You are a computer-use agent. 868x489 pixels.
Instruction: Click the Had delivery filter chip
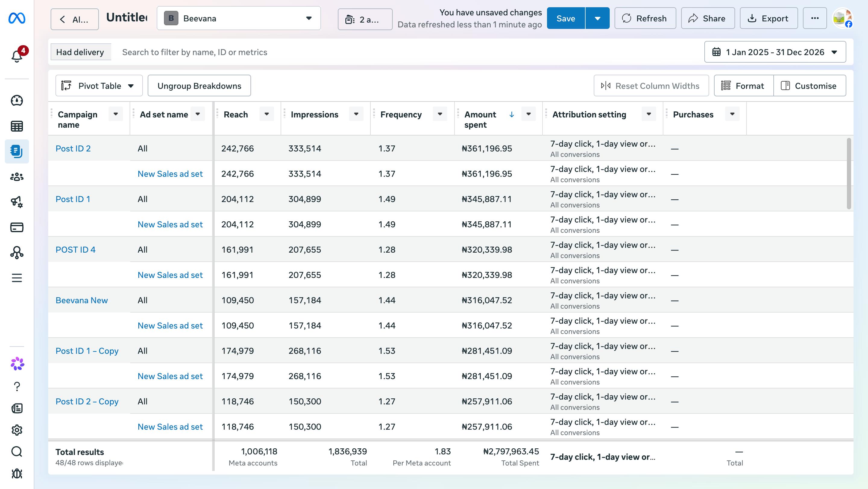(x=80, y=52)
